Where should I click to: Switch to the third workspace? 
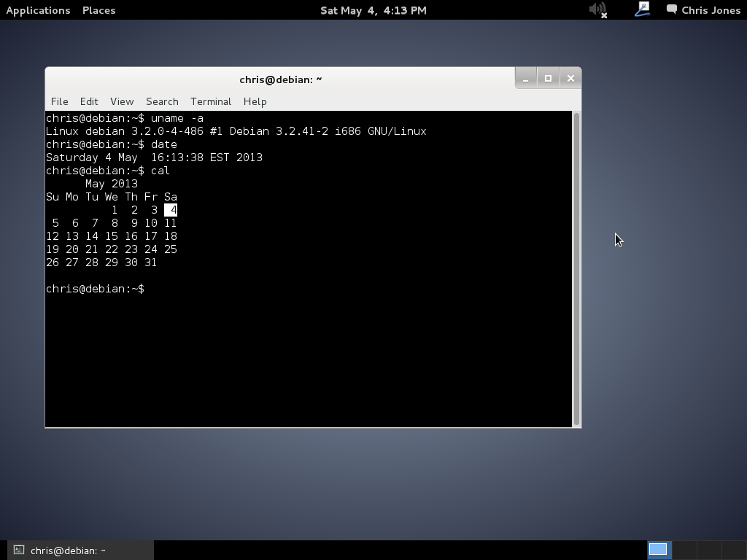[x=709, y=550]
